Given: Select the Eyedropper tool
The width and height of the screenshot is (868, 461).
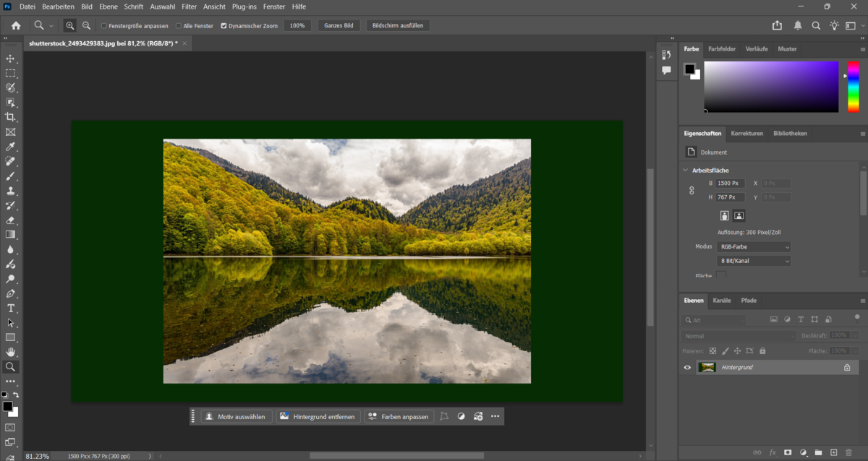Looking at the screenshot, I should 11,147.
